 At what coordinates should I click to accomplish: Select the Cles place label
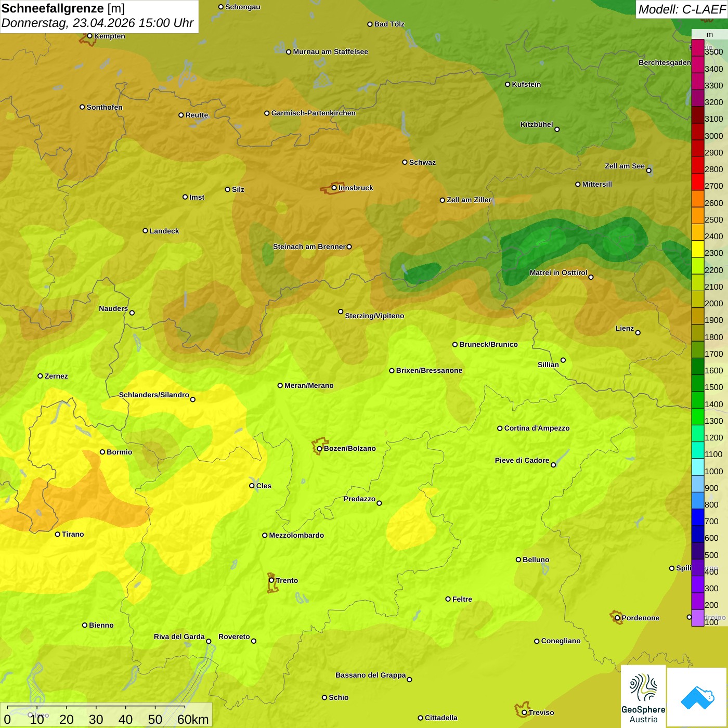tap(264, 486)
